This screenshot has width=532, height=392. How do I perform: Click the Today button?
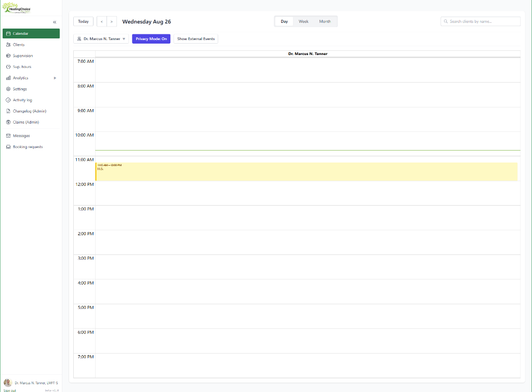click(84, 21)
